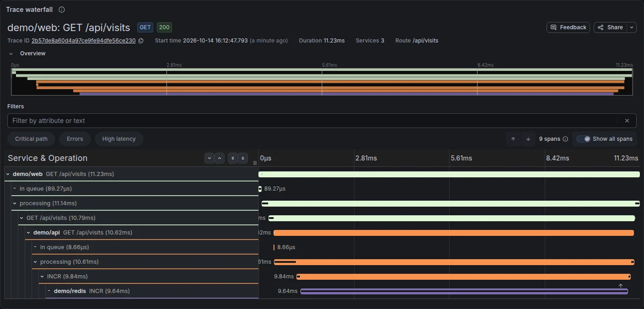Click the orange demo/api 10.62ms span bar
The height and width of the screenshot is (309, 644).
tap(454, 233)
